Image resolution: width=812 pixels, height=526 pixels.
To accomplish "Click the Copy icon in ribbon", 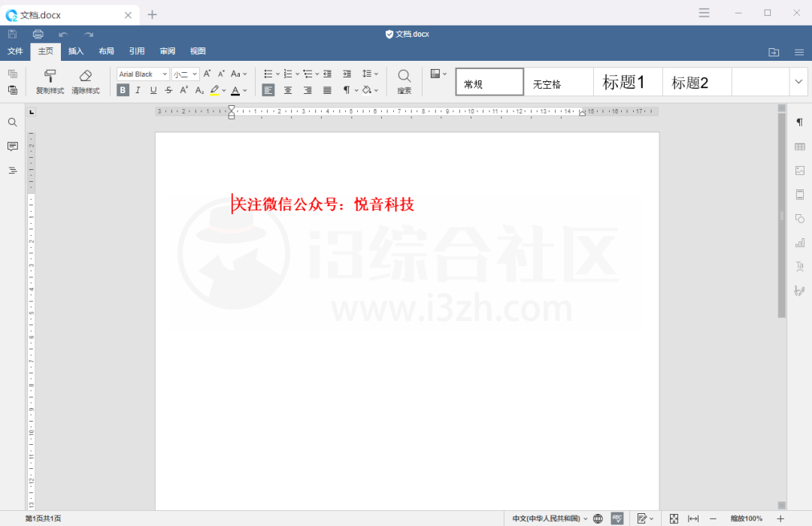I will click(x=13, y=74).
